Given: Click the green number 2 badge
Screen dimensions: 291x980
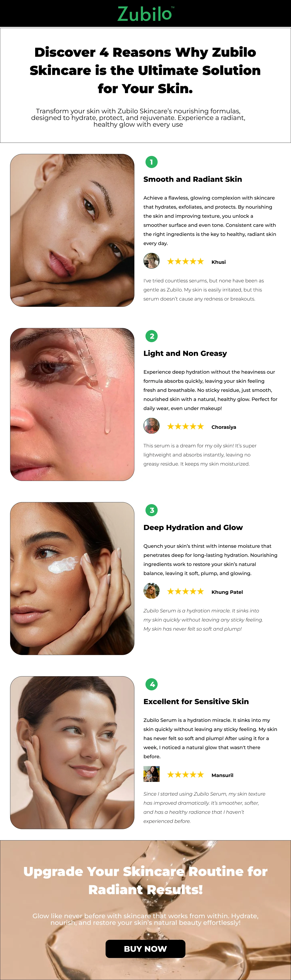Looking at the screenshot, I should [x=151, y=336].
